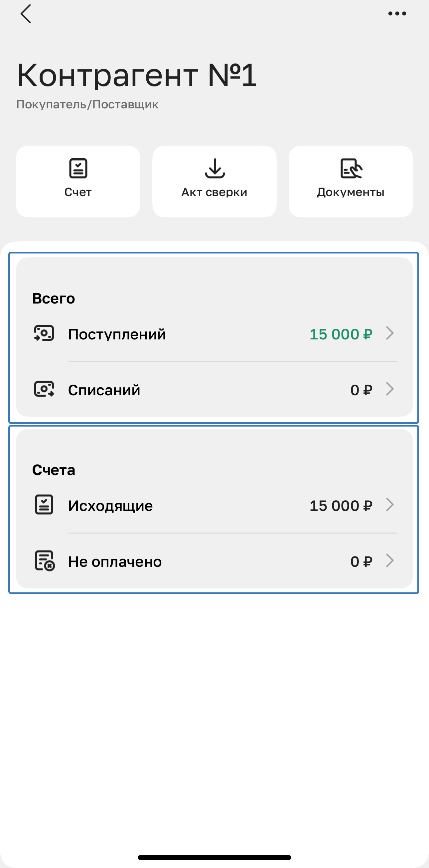
Task: Expand Не оплачено using its right chevron
Action: pyautogui.click(x=390, y=561)
